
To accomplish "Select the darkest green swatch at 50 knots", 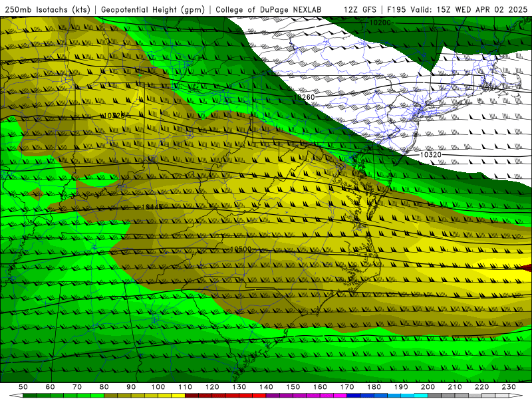I will tap(30, 396).
